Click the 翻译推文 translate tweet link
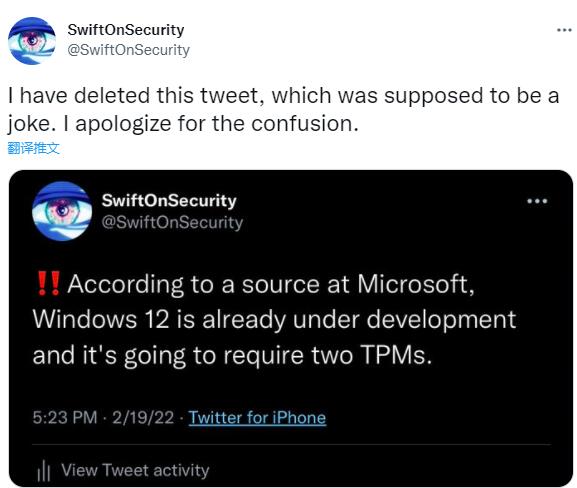 33,148
